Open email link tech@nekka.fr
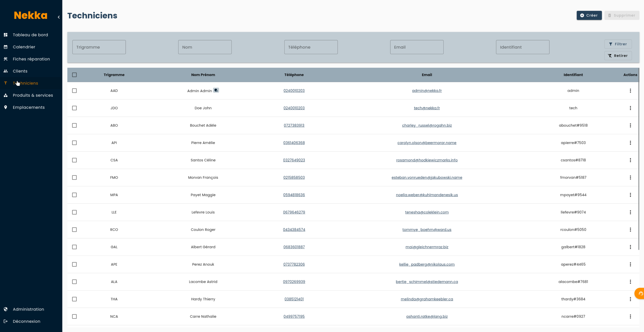644x332 pixels. coord(427,108)
